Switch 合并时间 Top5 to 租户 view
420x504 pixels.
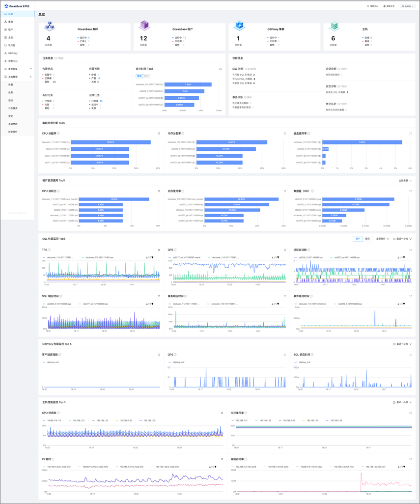tap(146, 76)
